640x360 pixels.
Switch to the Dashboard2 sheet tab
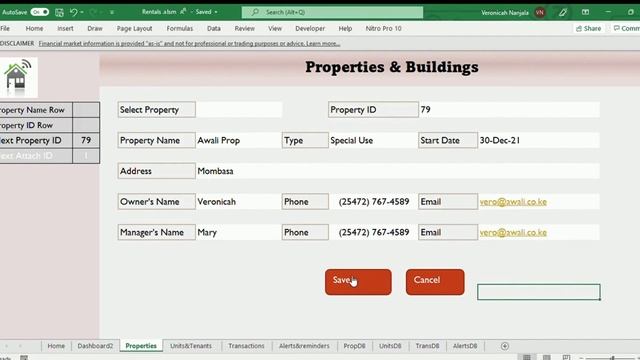coord(95,346)
